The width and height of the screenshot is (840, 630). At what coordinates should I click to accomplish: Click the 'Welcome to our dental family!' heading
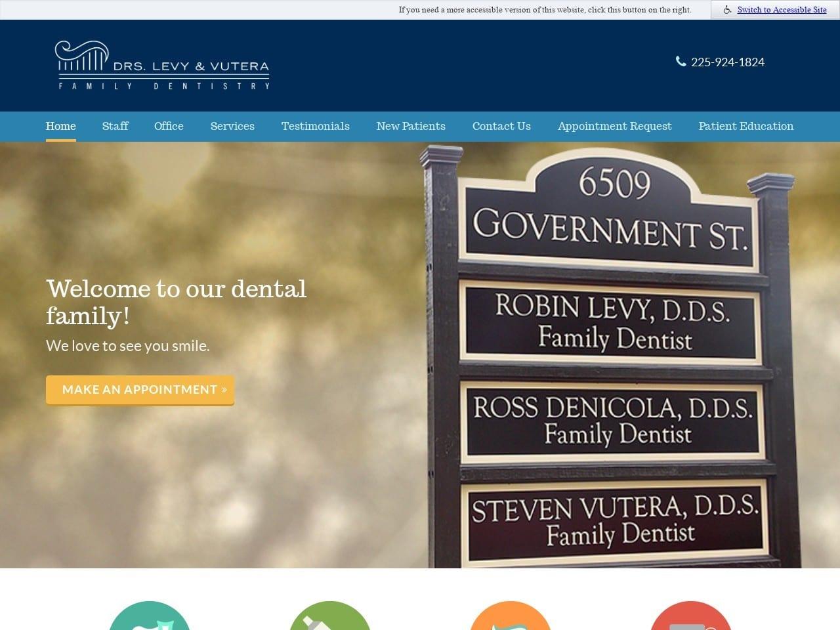pos(177,302)
